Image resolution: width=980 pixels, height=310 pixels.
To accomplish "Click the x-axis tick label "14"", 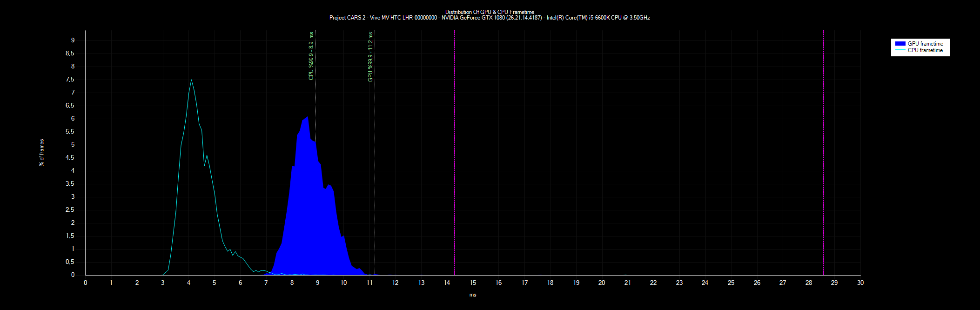I will click(447, 283).
